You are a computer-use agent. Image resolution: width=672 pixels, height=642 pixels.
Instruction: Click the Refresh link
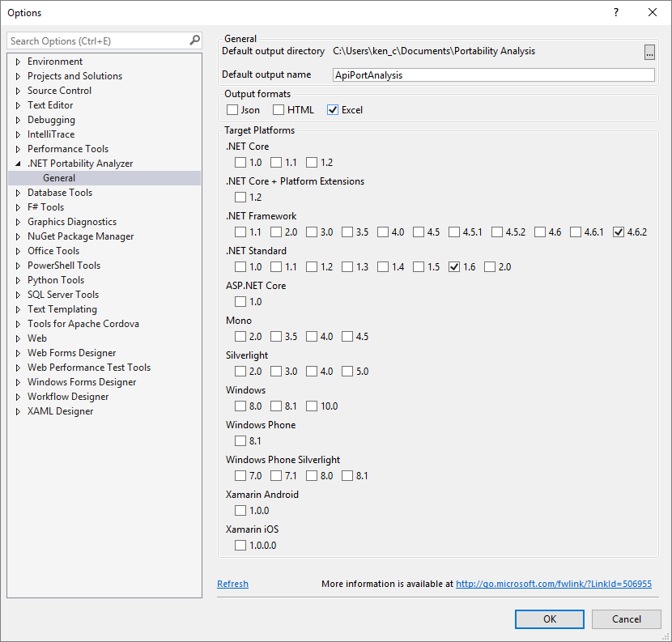(x=232, y=584)
